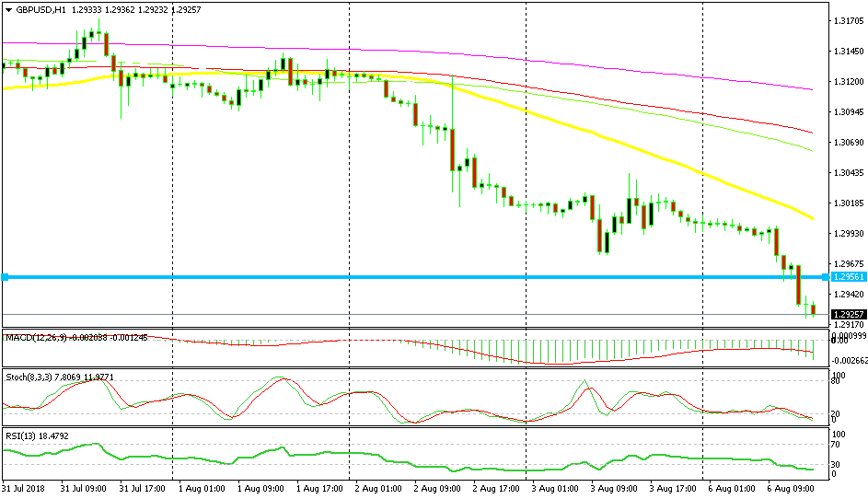Screen dimensions: 868x499
Task: Click the 30 level on RSI scale
Action: [x=836, y=465]
